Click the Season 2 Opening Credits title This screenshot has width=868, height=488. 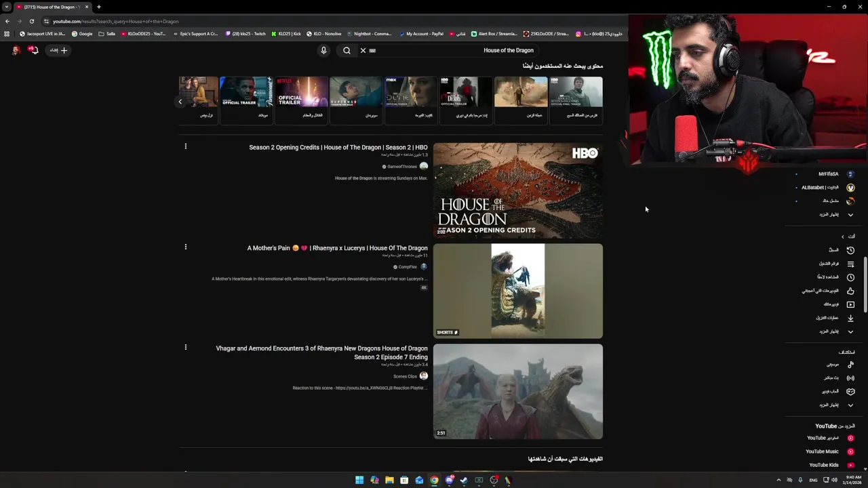338,147
